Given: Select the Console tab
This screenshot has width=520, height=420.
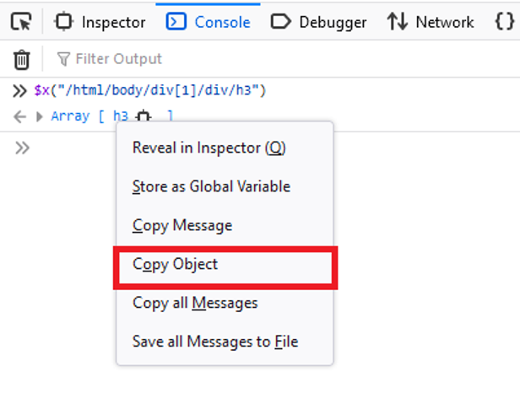Looking at the screenshot, I should click(x=209, y=22).
